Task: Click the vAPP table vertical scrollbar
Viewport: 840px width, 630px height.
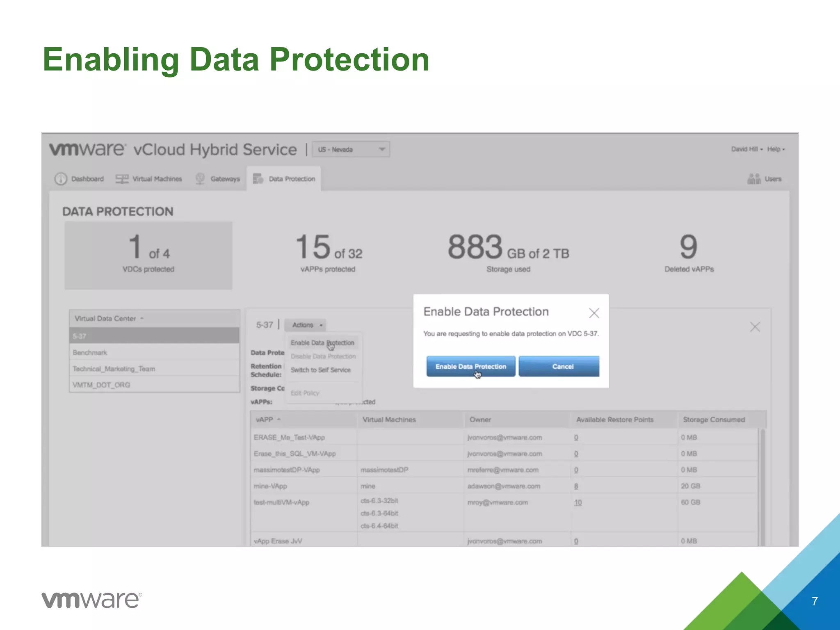Action: coord(762,487)
